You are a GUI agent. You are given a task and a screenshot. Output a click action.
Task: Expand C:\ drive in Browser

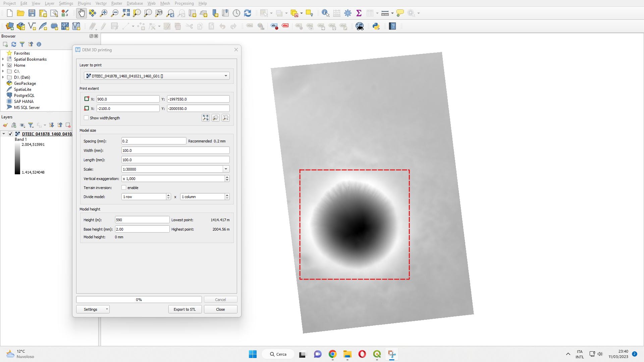pyautogui.click(x=3, y=71)
